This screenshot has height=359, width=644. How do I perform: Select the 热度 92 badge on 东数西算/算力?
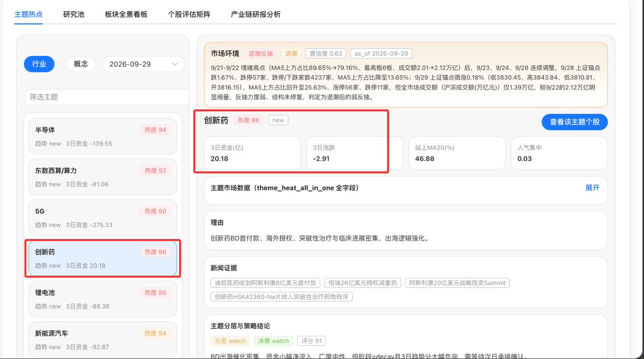[155, 171]
